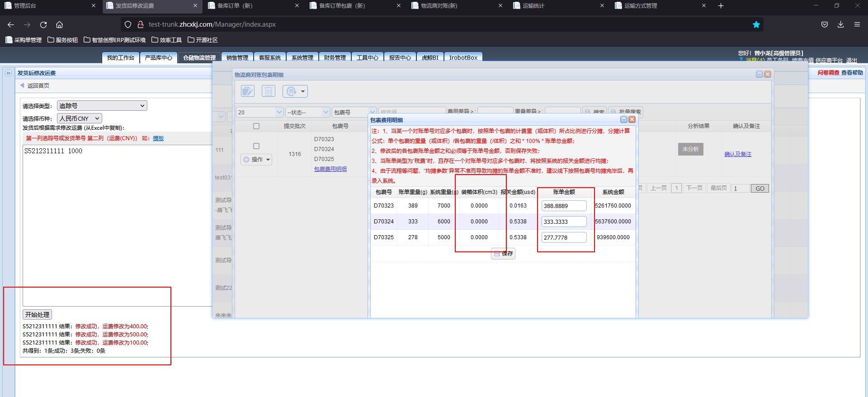The image size is (868, 397).
Task: Open the currency dropdown showing 人民币CNY
Action: (80, 118)
